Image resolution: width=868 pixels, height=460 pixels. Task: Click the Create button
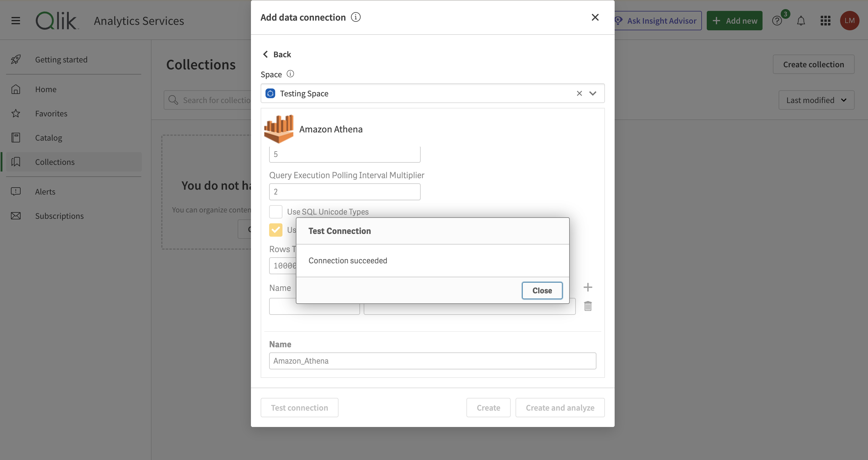click(x=488, y=408)
